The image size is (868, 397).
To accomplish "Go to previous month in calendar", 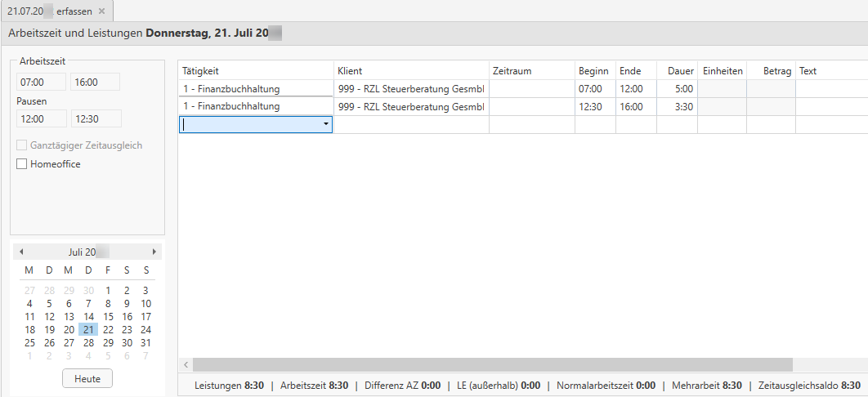I will pyautogui.click(x=21, y=252).
